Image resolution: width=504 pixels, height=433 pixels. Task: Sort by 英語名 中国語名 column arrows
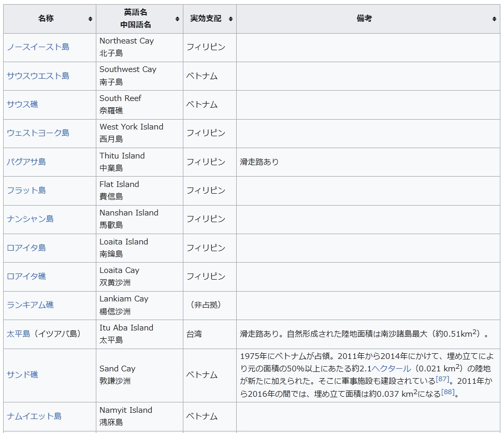coord(178,19)
